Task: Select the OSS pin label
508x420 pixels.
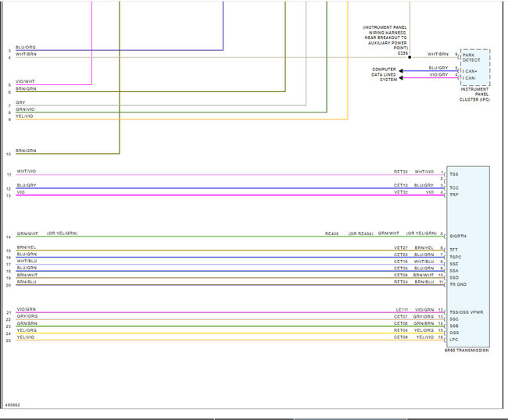Action: (454, 333)
